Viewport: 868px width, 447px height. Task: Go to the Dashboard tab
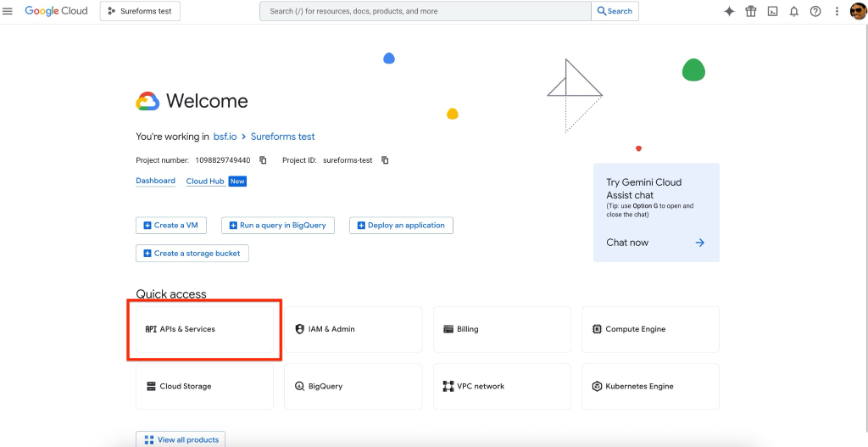pos(156,182)
